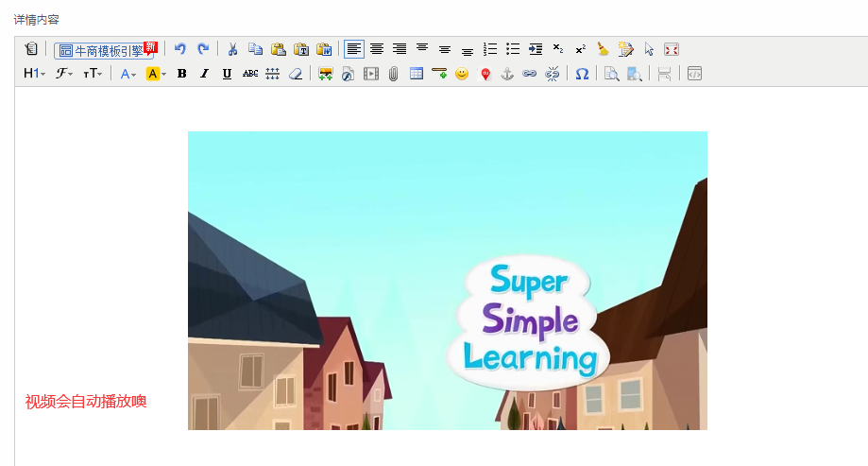Screen dimensions: 868x466
Task: Increase the indent
Action: 536,49
